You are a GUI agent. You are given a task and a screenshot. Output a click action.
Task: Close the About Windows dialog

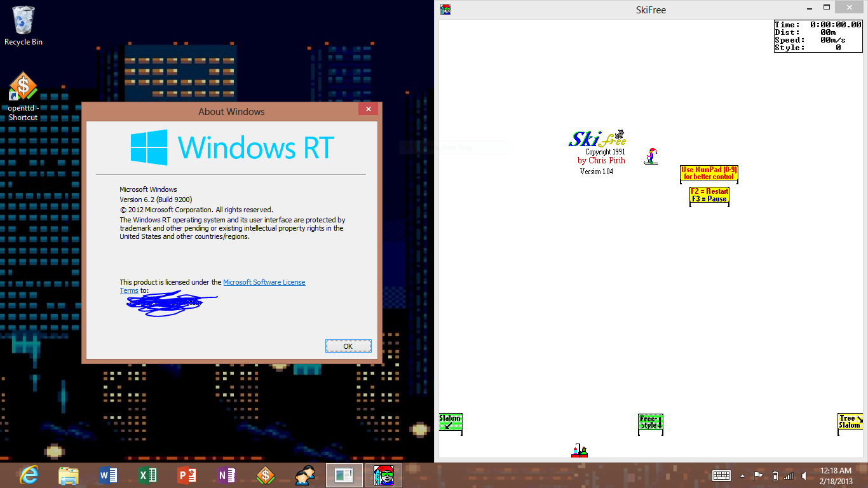click(368, 109)
